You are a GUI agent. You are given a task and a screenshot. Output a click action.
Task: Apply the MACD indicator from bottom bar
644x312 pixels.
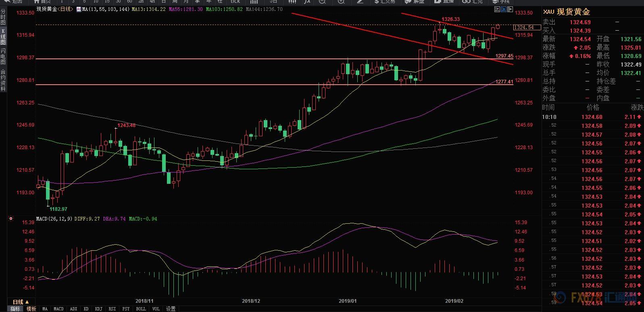(x=58, y=309)
